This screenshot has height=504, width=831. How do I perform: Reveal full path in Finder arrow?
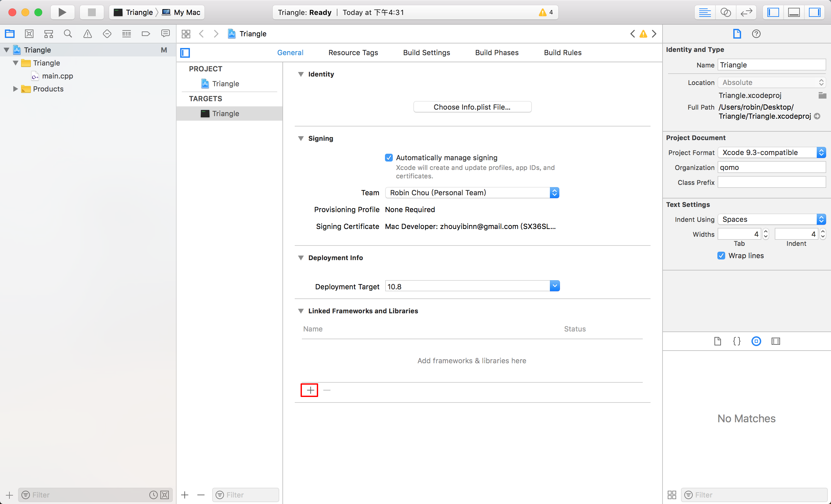(817, 116)
